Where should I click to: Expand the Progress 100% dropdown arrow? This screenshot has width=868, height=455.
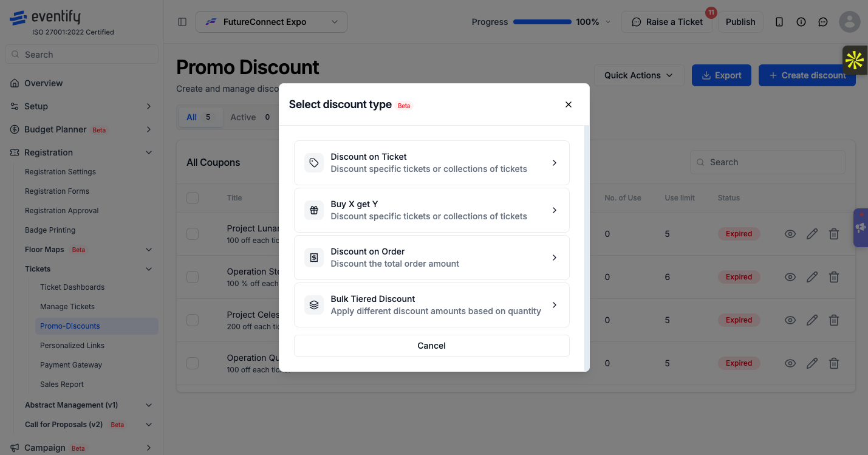(x=608, y=22)
